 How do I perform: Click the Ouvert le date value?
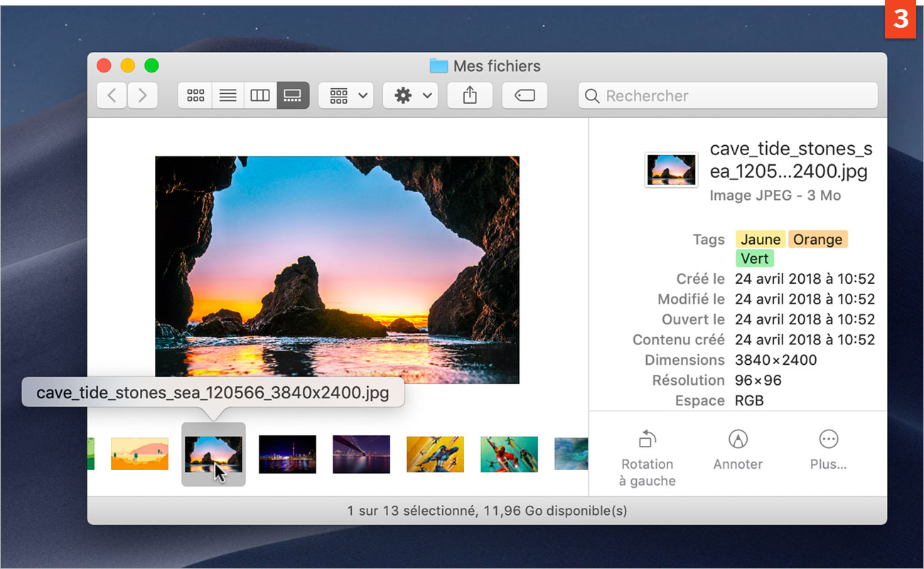point(805,319)
